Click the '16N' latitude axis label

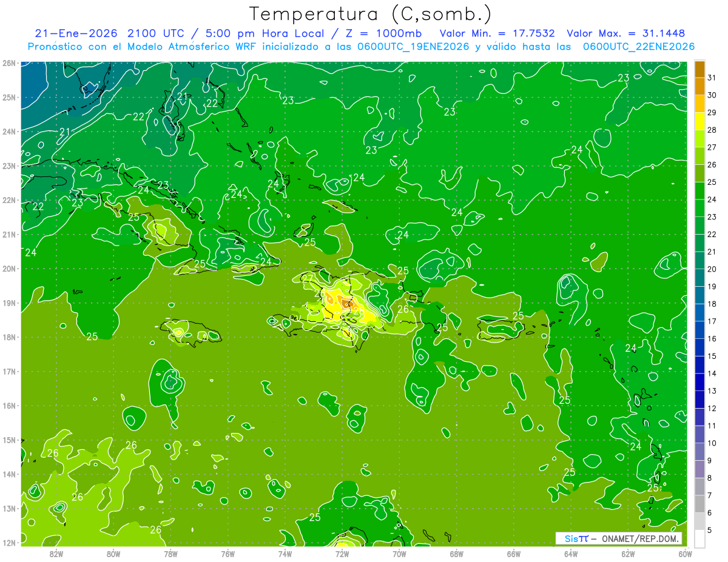click(8, 406)
